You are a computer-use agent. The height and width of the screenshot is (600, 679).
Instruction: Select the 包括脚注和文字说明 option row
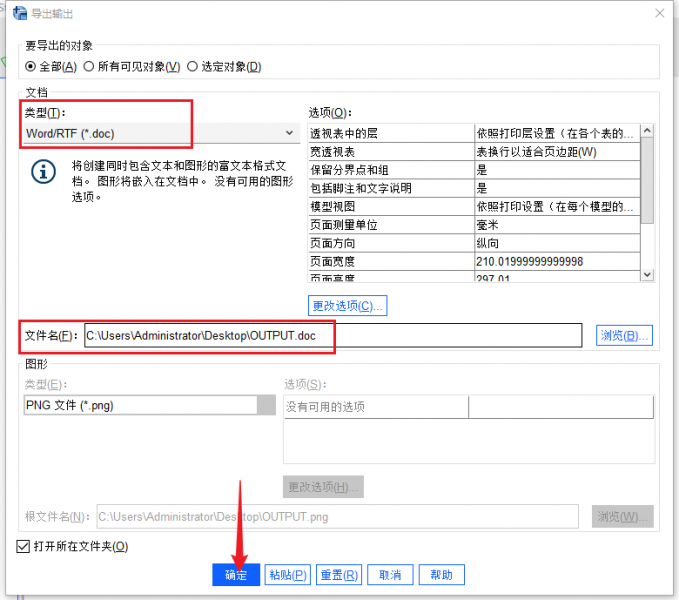474,188
